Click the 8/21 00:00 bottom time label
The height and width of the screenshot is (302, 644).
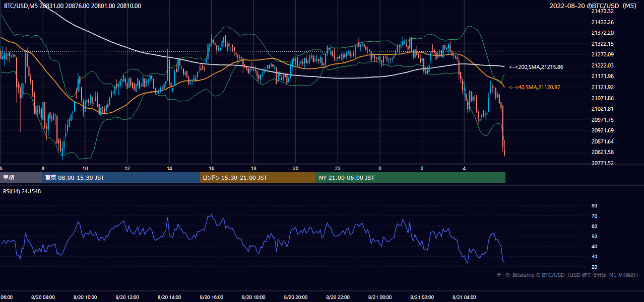tap(380, 297)
